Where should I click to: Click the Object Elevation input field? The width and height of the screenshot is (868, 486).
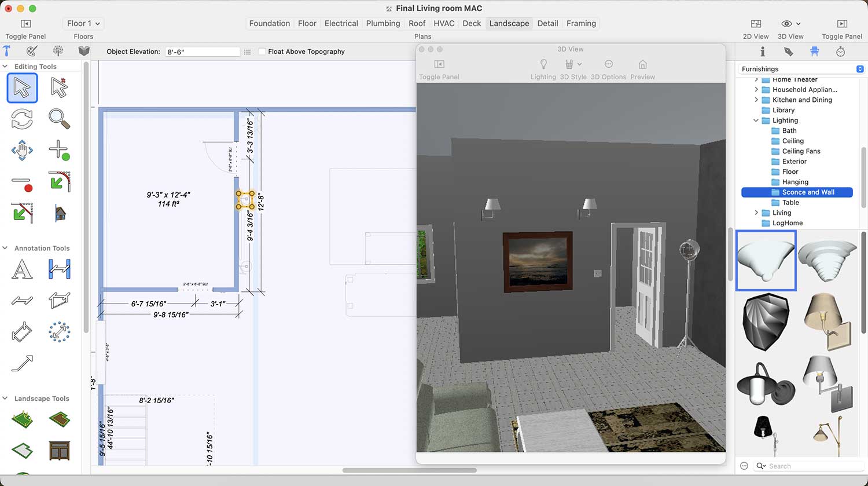[202, 52]
